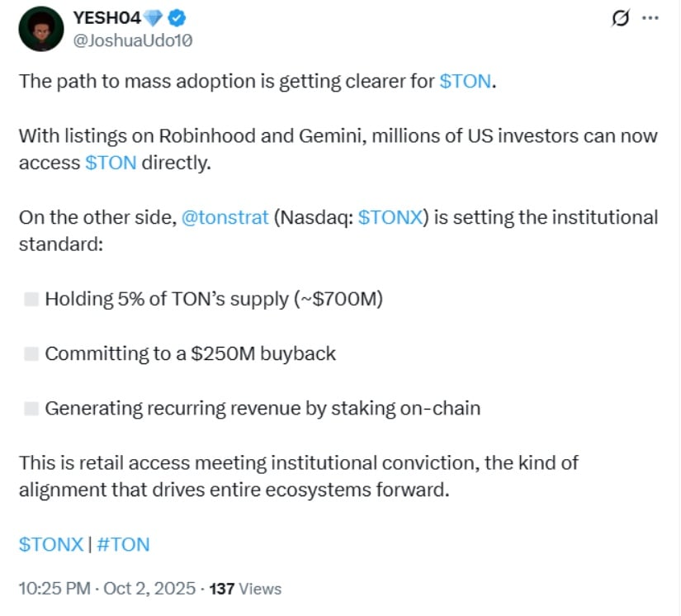Click checkbox beside Generating recurring revenue
This screenshot has width=681, height=616.
(31, 408)
